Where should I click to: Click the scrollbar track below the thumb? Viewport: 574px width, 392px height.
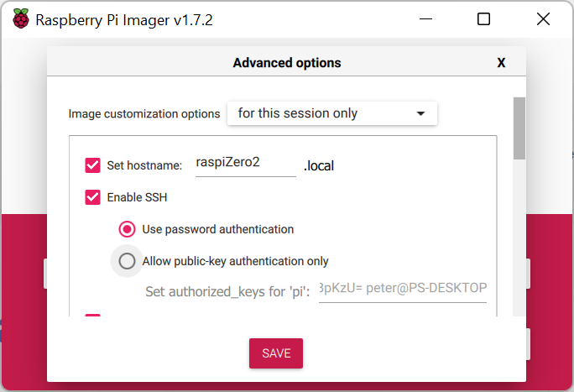click(519, 238)
